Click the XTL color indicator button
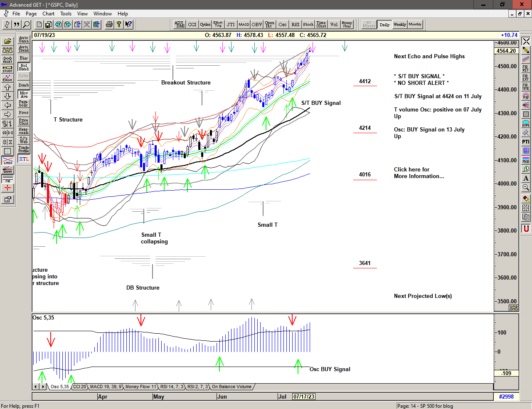The width and height of the screenshot is (532, 409). [x=24, y=159]
